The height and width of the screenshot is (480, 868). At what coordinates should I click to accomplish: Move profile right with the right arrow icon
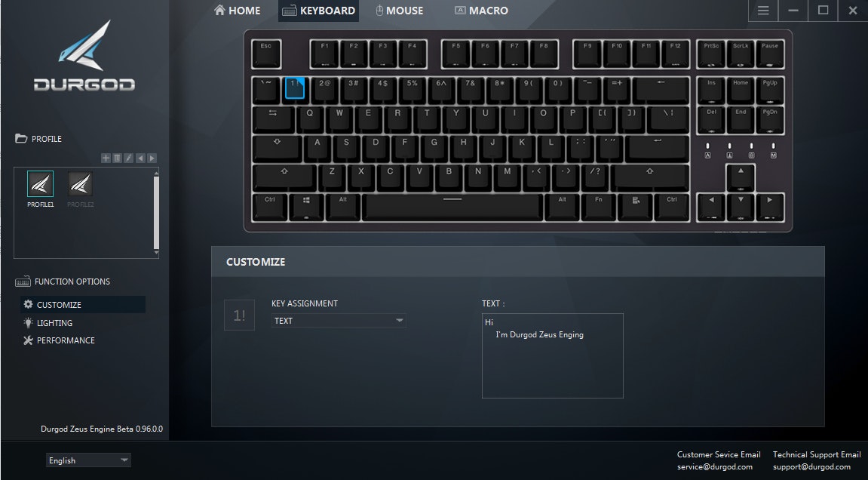click(x=152, y=158)
